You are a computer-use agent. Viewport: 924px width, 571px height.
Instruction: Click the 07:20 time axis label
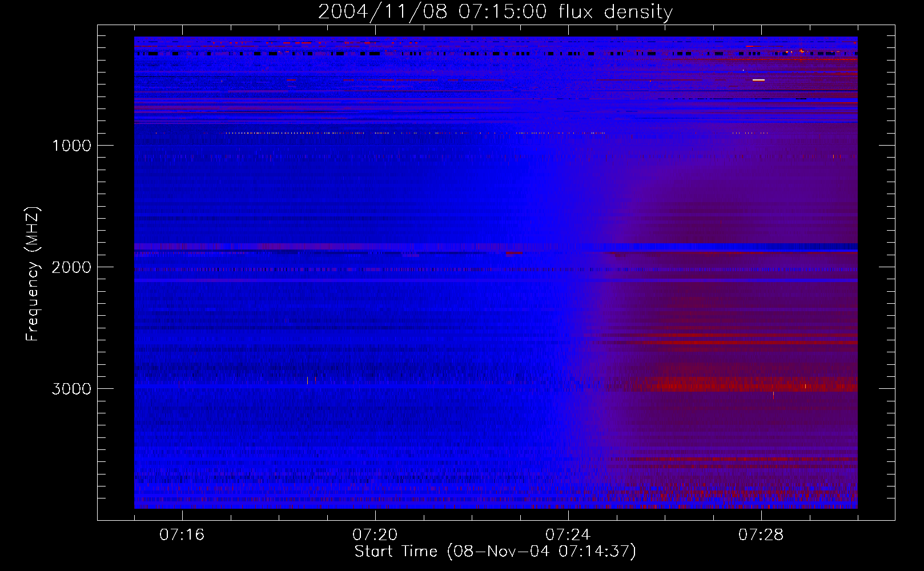click(375, 535)
